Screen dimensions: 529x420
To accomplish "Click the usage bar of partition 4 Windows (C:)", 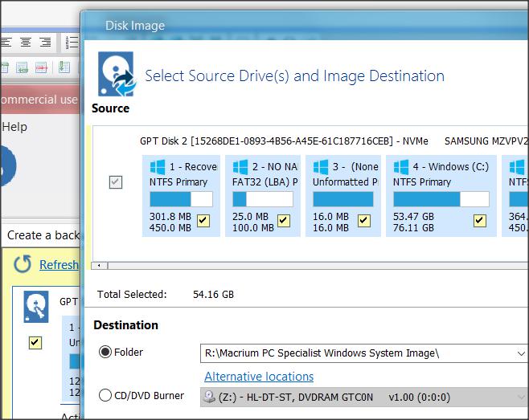I will (441, 199).
